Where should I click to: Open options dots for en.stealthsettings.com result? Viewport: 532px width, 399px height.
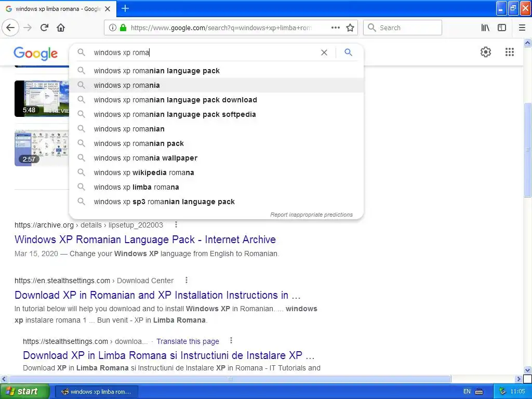point(187,280)
